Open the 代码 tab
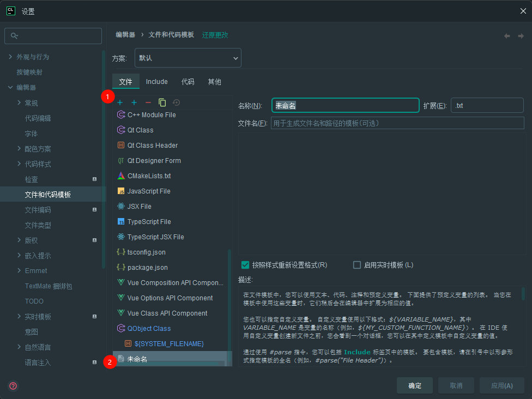 [188, 82]
